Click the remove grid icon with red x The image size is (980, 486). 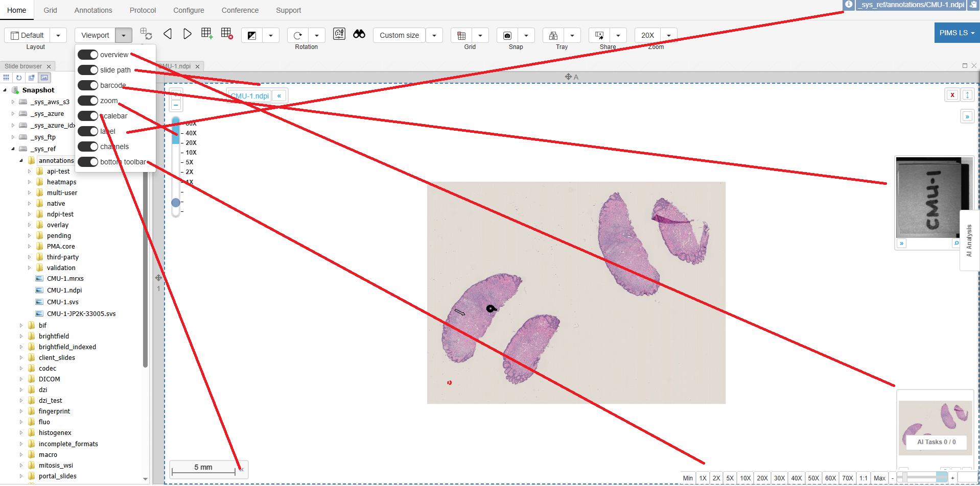coord(227,34)
